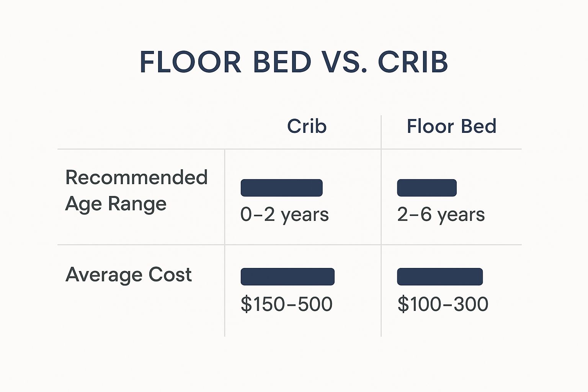Click the Recommended Age Range row label

136,191
